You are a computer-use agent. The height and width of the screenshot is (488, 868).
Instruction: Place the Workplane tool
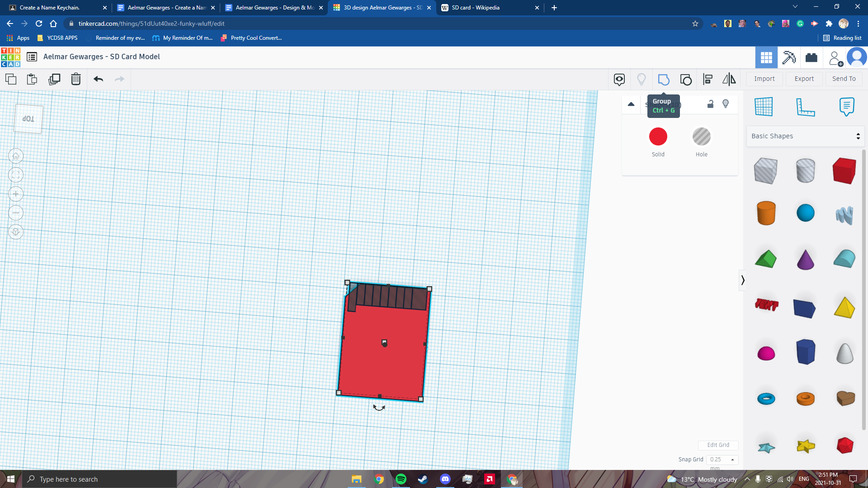click(764, 107)
